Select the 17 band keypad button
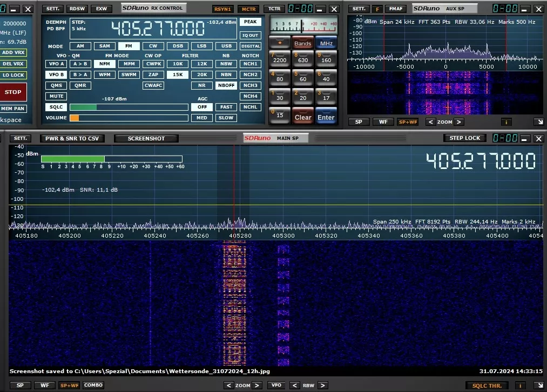Image resolution: width=547 pixels, height=392 pixels. pos(326,97)
